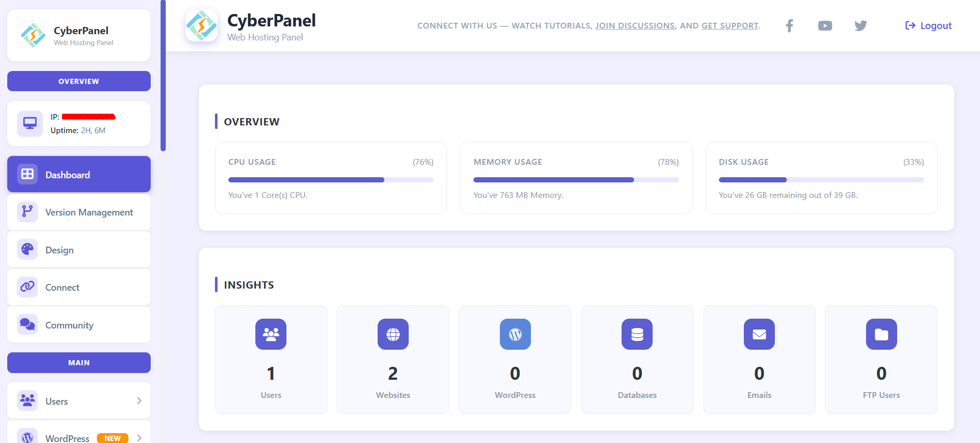980x443 pixels.
Task: Expand the Users sidebar submenu chevron
Action: [x=139, y=401]
